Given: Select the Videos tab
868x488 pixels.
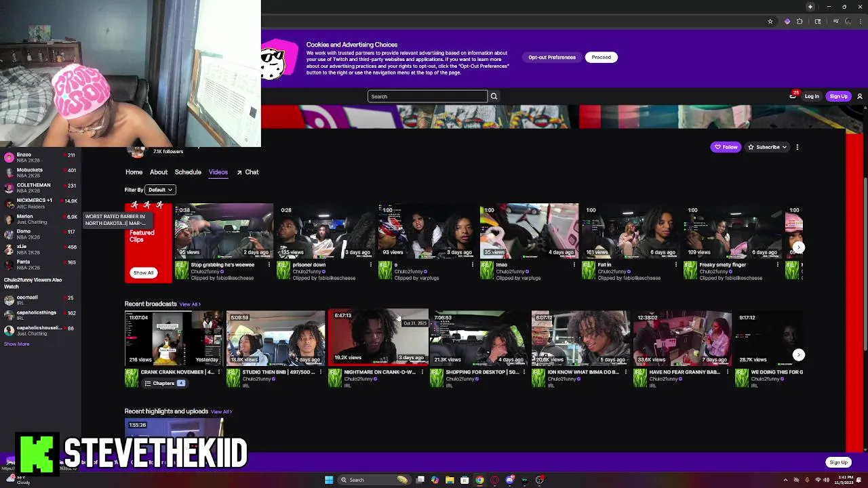Looking at the screenshot, I should pos(218,172).
